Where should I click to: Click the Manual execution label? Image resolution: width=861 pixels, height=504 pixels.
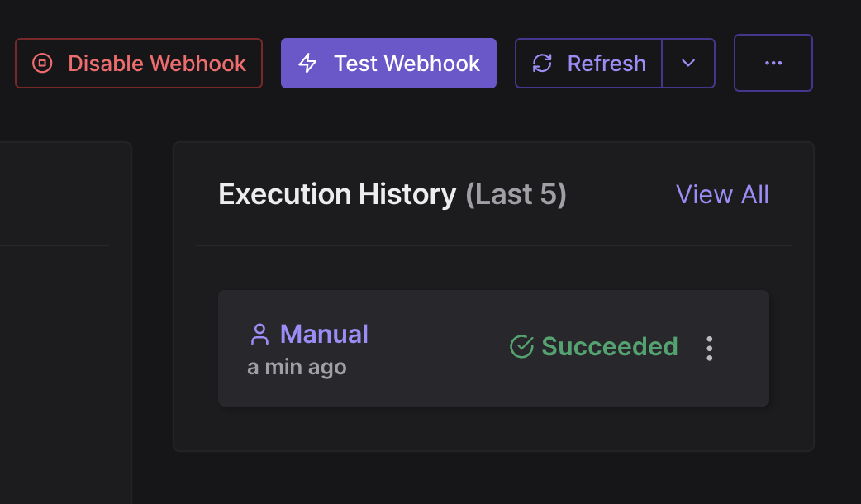click(x=324, y=334)
